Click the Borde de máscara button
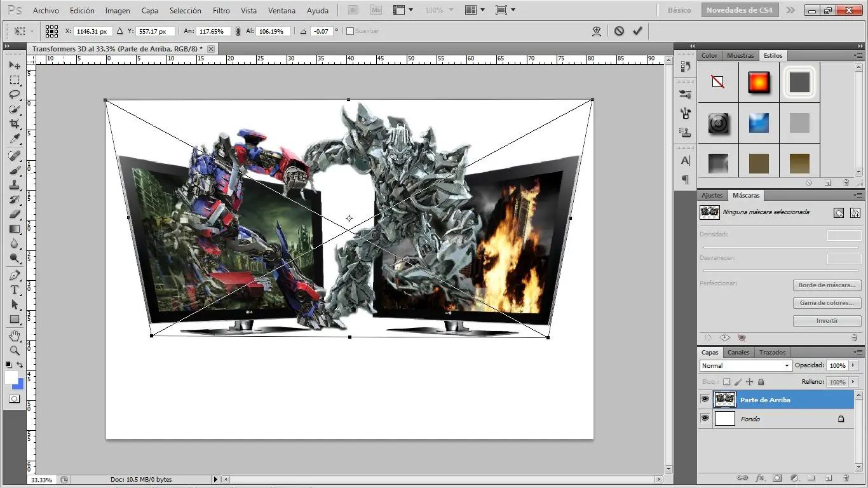Image resolution: width=868 pixels, height=488 pixels. (827, 285)
